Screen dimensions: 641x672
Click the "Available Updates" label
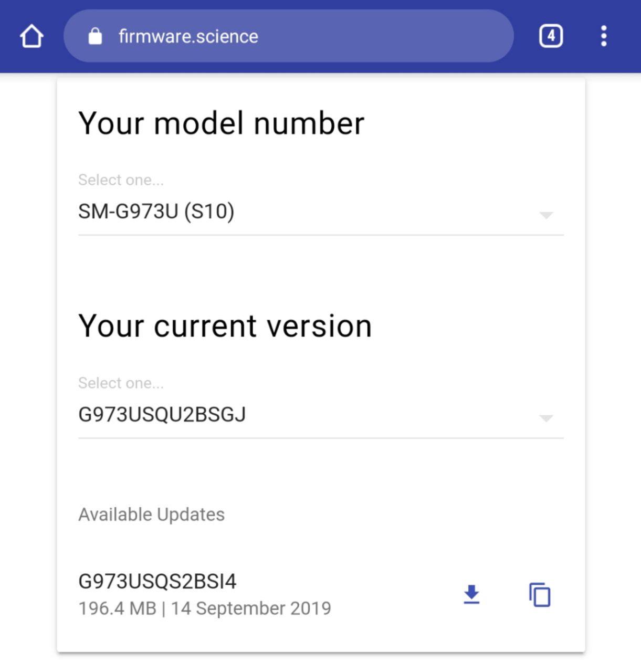point(151,514)
